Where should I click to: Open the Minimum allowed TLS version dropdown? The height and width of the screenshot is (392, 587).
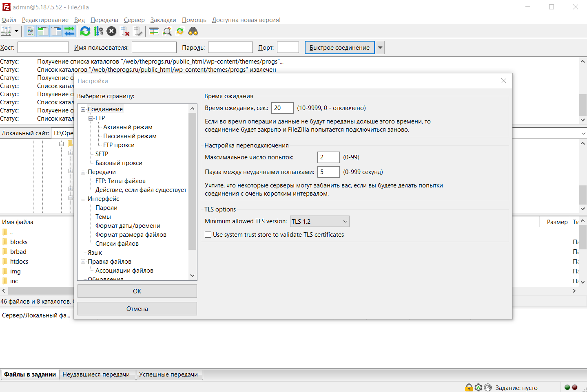pos(319,221)
